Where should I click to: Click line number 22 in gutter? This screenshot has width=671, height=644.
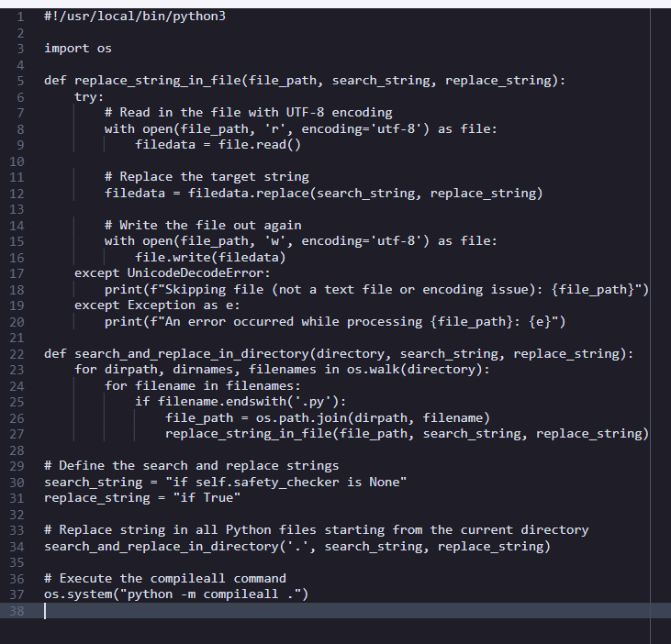pyautogui.click(x=17, y=354)
